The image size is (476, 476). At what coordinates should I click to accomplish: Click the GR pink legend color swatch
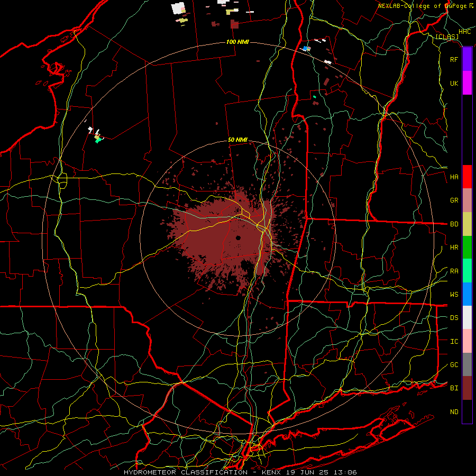467,200
